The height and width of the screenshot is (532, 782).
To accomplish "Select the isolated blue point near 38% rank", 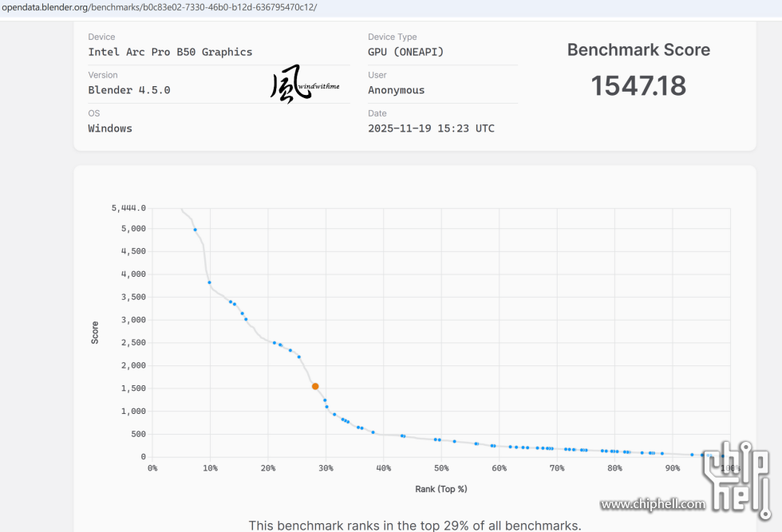I will click(x=373, y=432).
